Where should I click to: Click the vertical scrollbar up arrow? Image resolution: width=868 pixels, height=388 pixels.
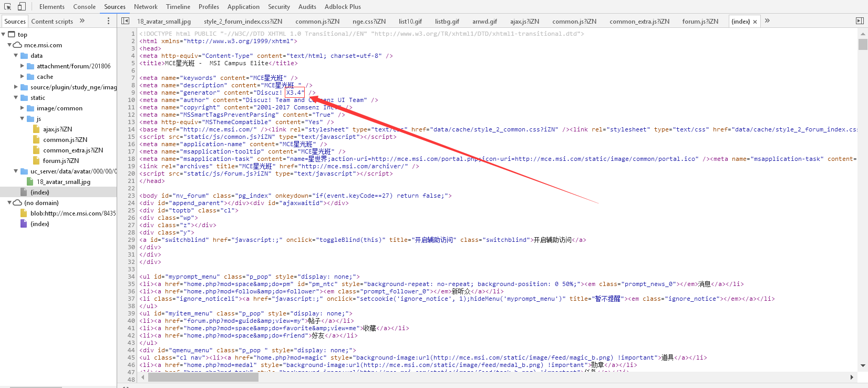[863, 34]
